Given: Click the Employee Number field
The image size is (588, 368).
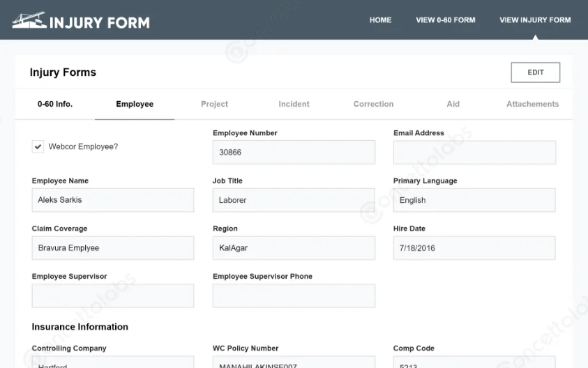Looking at the screenshot, I should (294, 152).
